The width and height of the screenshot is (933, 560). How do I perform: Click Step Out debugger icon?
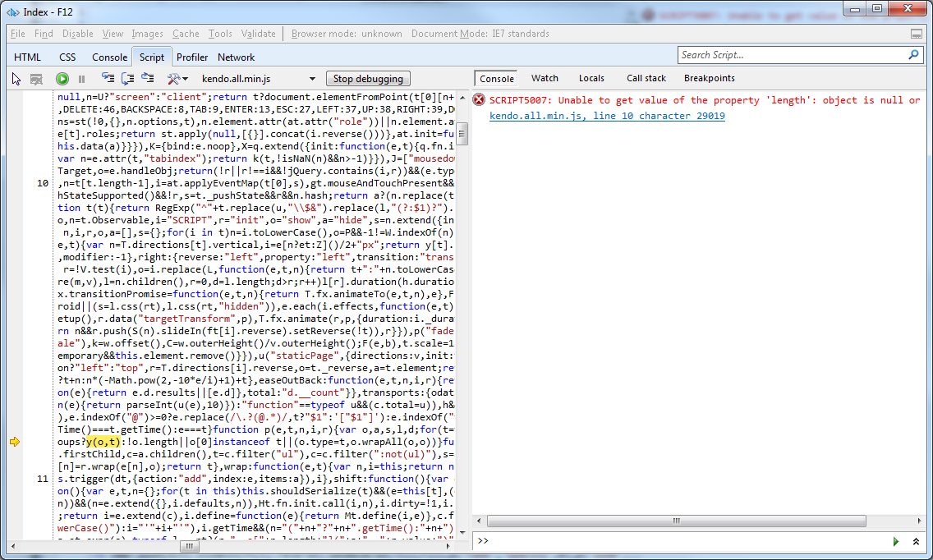(147, 78)
